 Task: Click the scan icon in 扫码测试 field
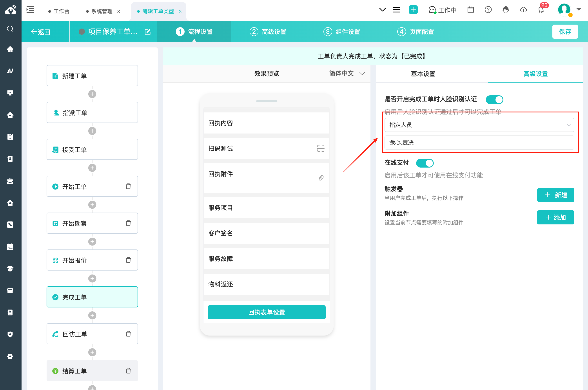tap(321, 148)
